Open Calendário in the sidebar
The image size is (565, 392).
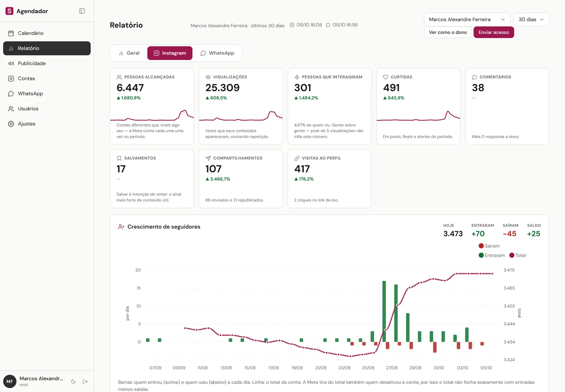[x=47, y=33]
